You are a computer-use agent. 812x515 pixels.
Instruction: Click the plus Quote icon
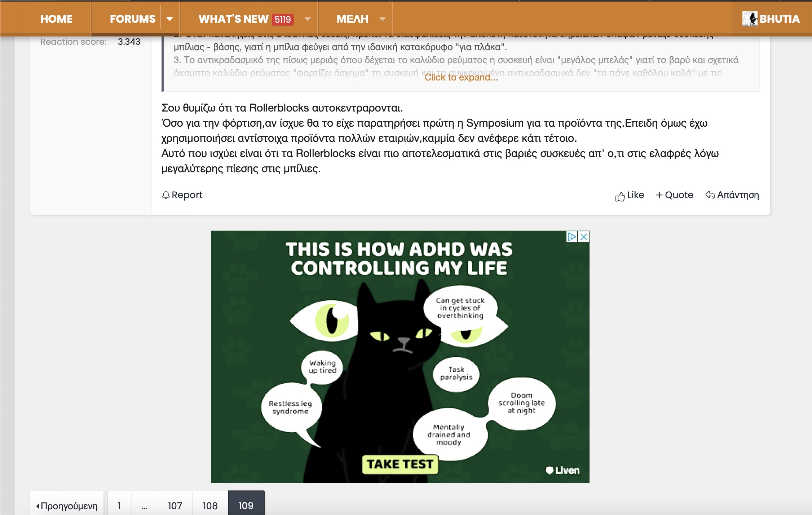pos(659,195)
